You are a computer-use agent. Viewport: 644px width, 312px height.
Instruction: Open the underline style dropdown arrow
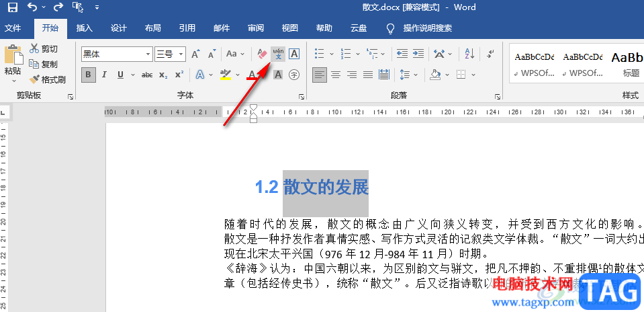133,75
